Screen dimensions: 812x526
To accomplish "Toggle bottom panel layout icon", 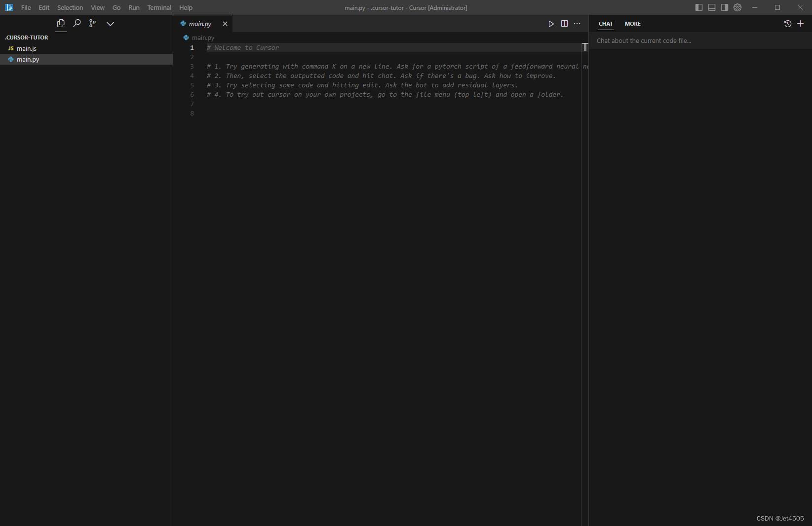I will tap(712, 7).
